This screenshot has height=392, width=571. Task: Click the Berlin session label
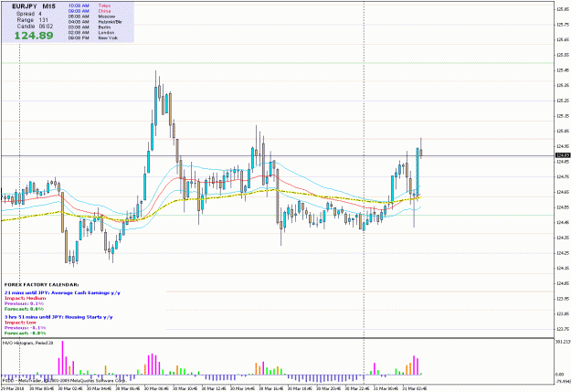(x=104, y=27)
